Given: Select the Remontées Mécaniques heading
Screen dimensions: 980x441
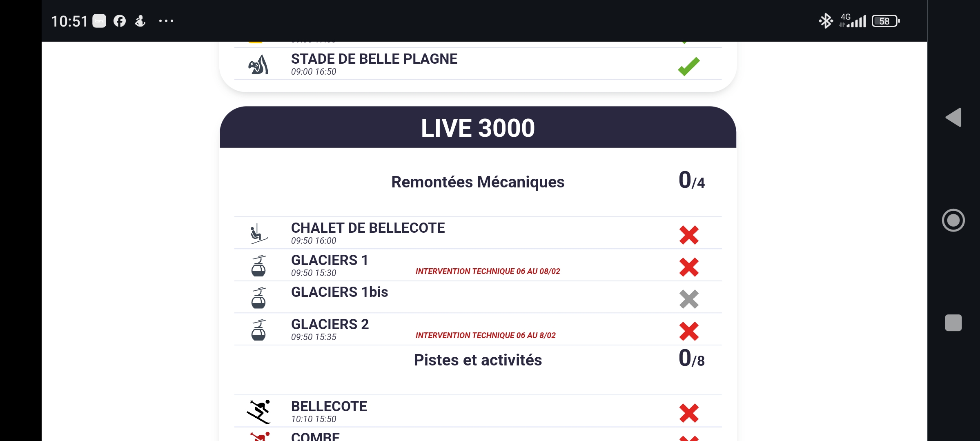Looking at the screenshot, I should click(x=478, y=182).
